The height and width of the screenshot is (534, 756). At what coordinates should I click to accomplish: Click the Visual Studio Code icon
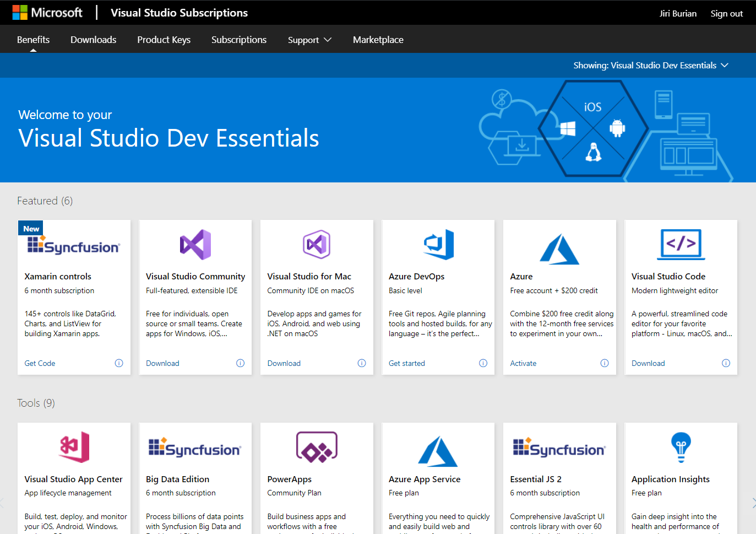pos(681,244)
